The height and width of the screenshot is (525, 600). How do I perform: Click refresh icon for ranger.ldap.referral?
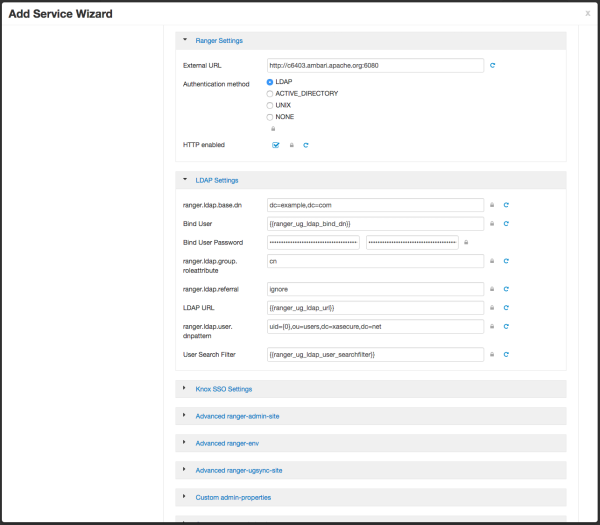click(x=507, y=288)
